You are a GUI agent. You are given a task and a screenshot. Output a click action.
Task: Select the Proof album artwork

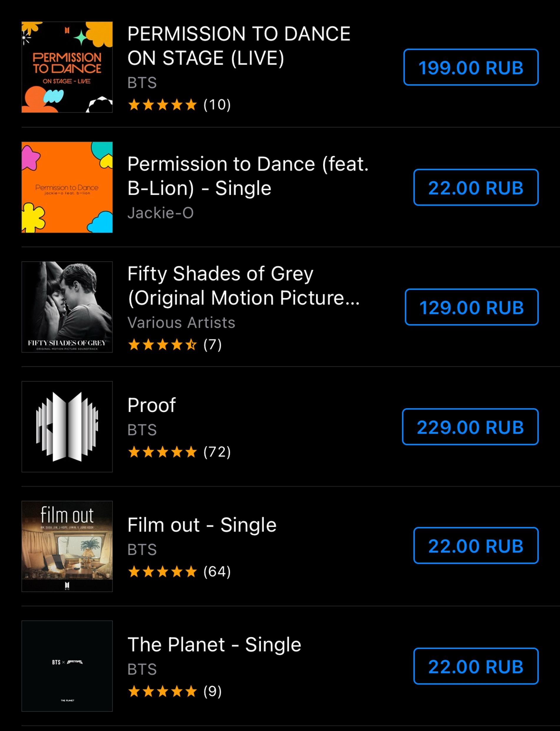[x=67, y=426]
